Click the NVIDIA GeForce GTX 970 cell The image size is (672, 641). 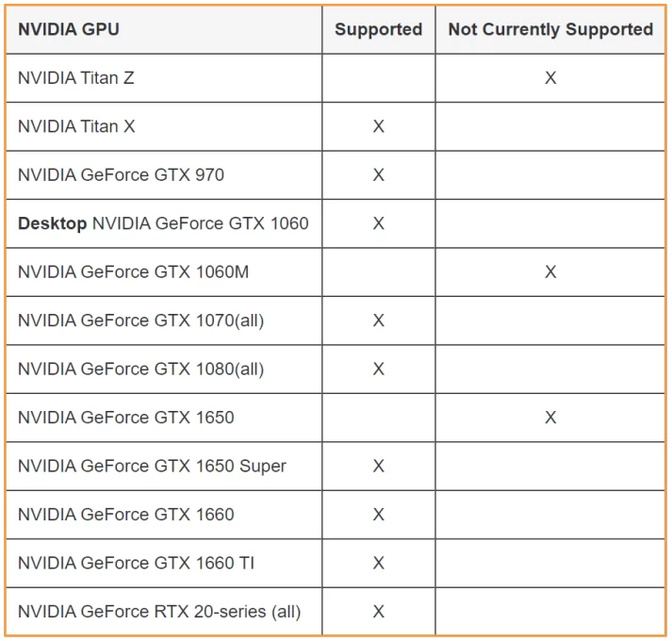pyautogui.click(x=121, y=175)
